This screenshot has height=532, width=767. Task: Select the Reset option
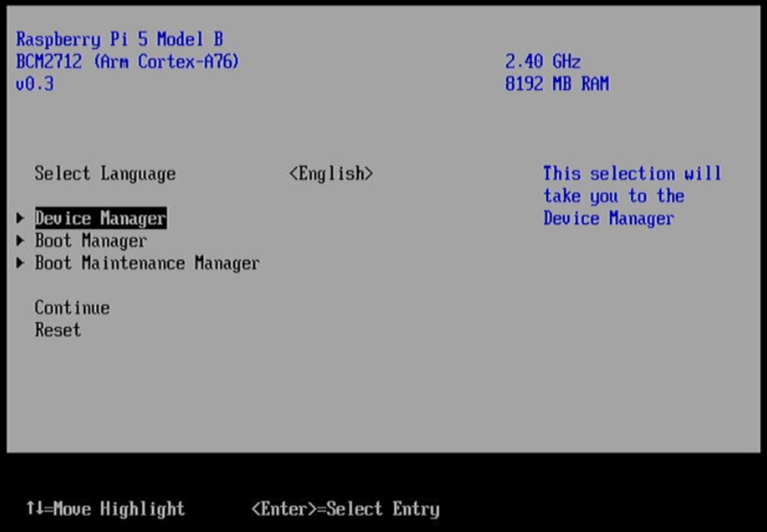tap(58, 330)
